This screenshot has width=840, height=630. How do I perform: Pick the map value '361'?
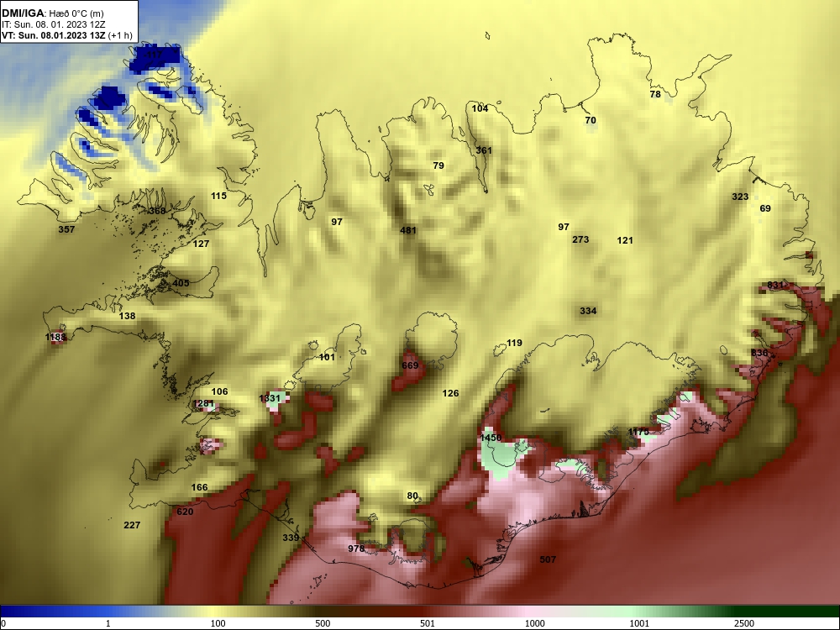[484, 150]
